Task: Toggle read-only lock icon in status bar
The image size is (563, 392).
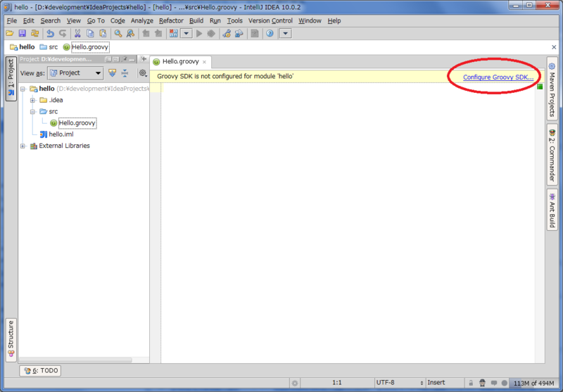Action: (471, 383)
